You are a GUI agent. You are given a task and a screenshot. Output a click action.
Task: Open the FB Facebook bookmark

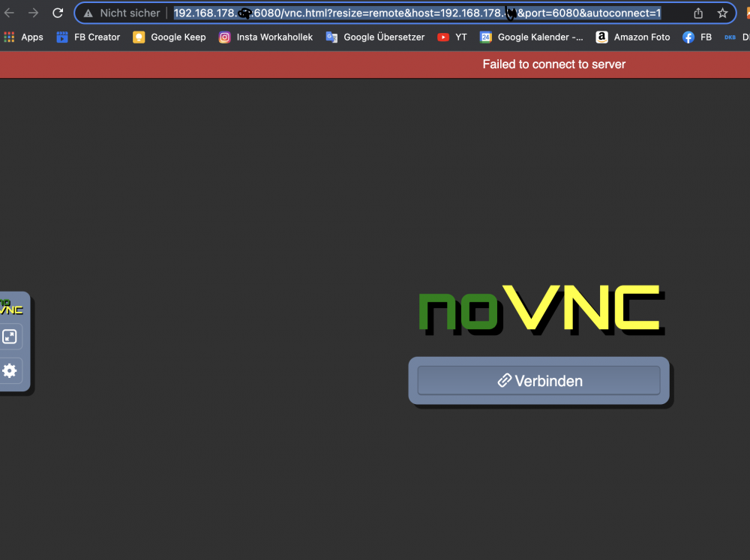pyautogui.click(x=697, y=37)
